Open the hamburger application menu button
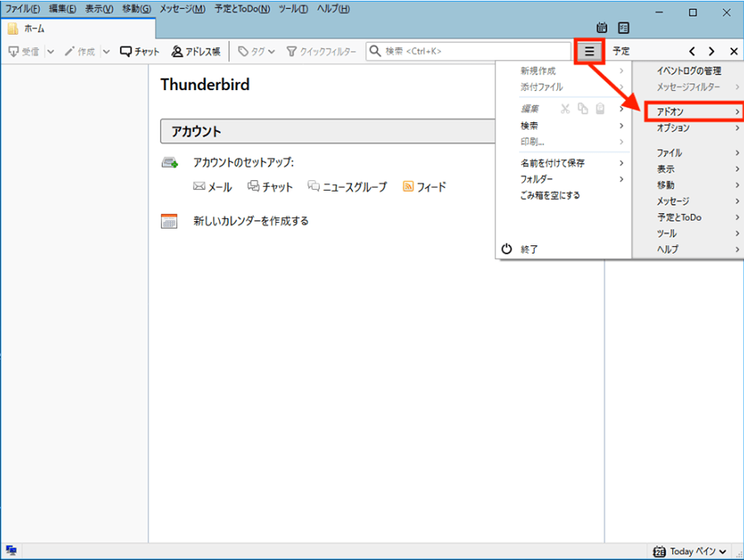The height and width of the screenshot is (560, 744). pos(589,51)
